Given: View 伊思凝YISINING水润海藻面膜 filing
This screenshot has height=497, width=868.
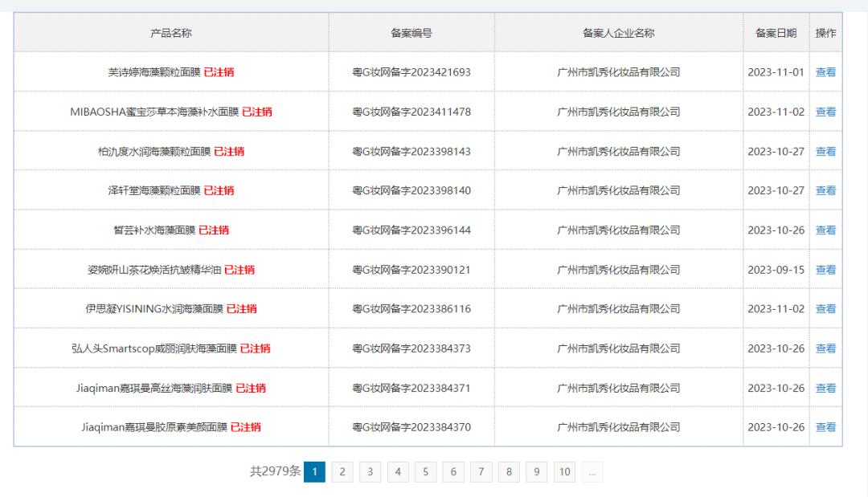Looking at the screenshot, I should (x=825, y=308).
